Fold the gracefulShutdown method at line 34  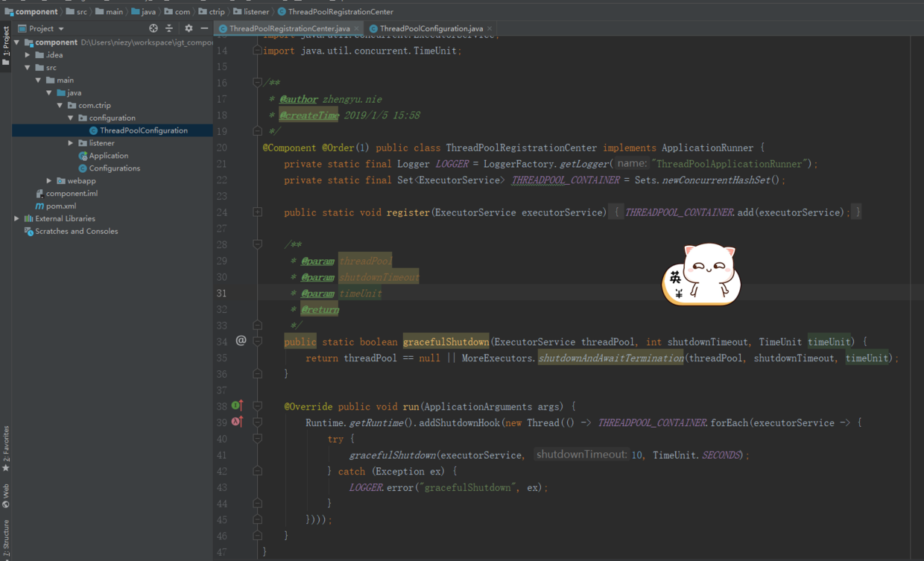coord(257,341)
